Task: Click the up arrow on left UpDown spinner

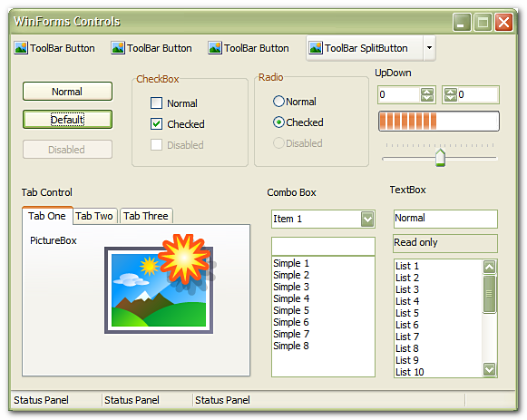Action: 427,92
